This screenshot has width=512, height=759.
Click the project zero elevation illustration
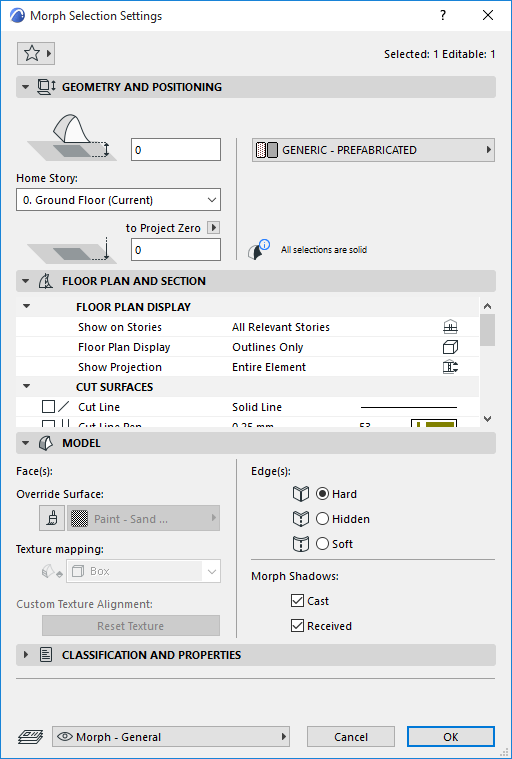click(72, 250)
